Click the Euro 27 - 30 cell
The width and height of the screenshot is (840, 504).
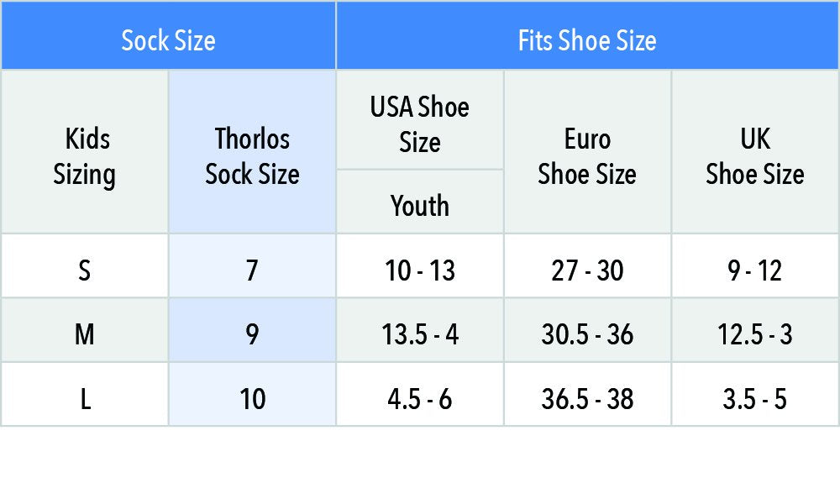coord(587,270)
